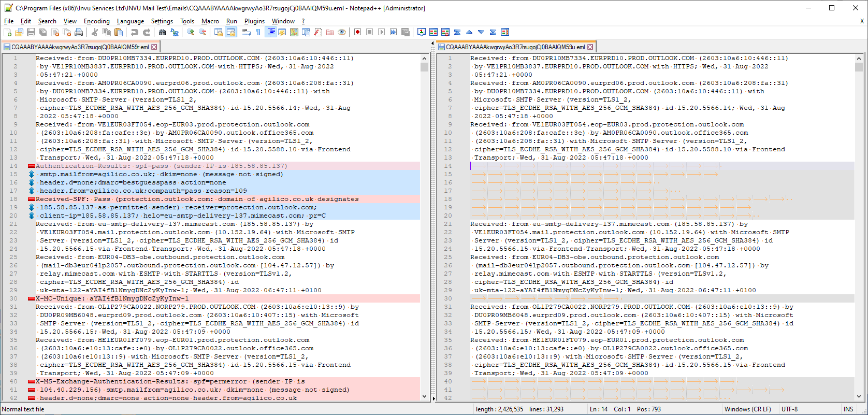Click the Cut scissors icon
This screenshot has height=415, width=868.
click(x=95, y=32)
